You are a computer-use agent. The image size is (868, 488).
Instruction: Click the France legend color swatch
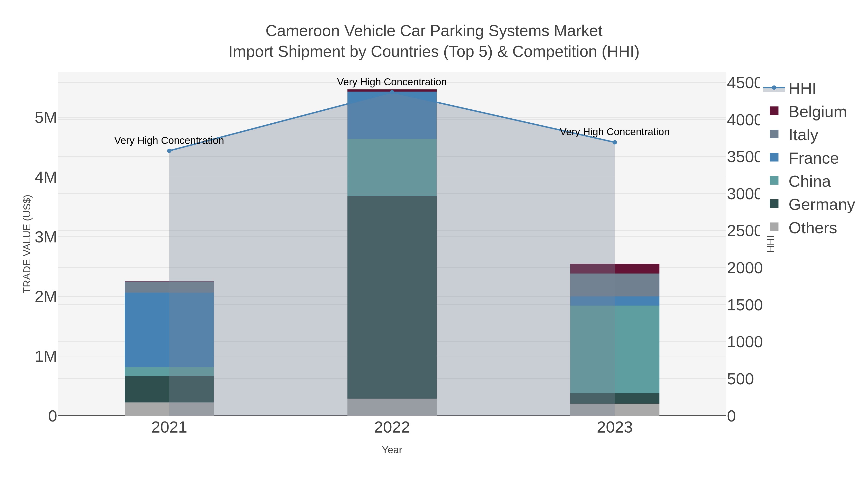[x=774, y=157]
